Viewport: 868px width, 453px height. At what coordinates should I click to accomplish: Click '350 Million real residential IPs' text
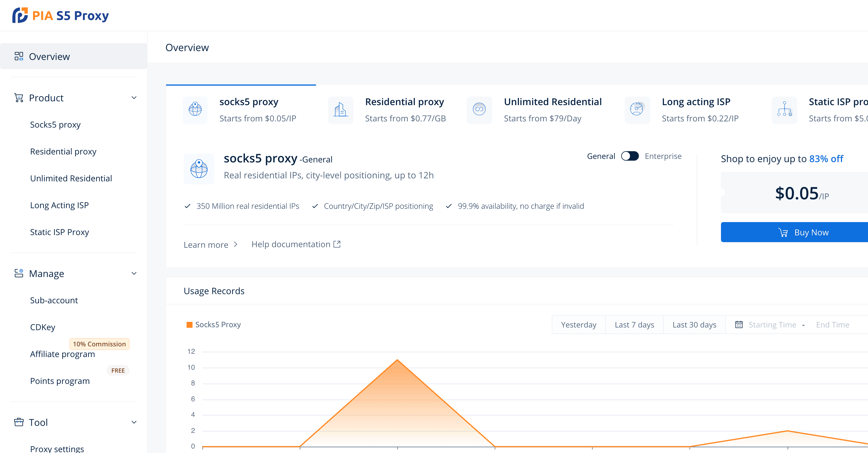point(248,206)
